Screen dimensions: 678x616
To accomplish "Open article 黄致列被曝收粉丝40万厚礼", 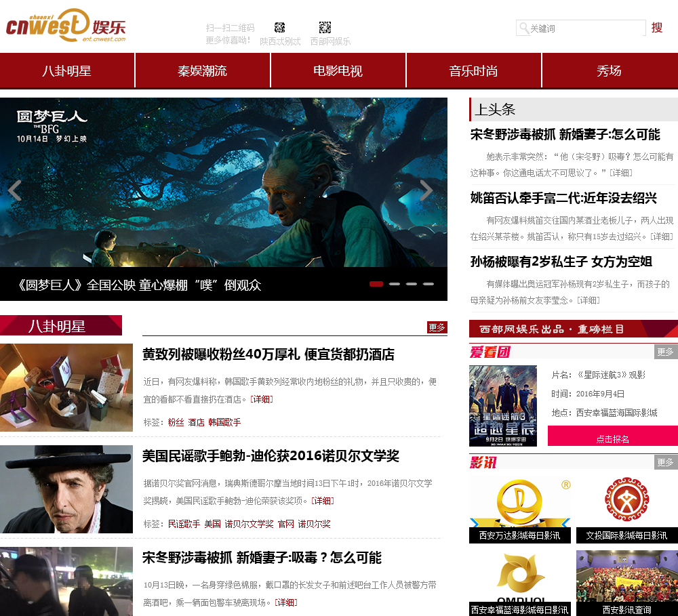I will 268,354.
